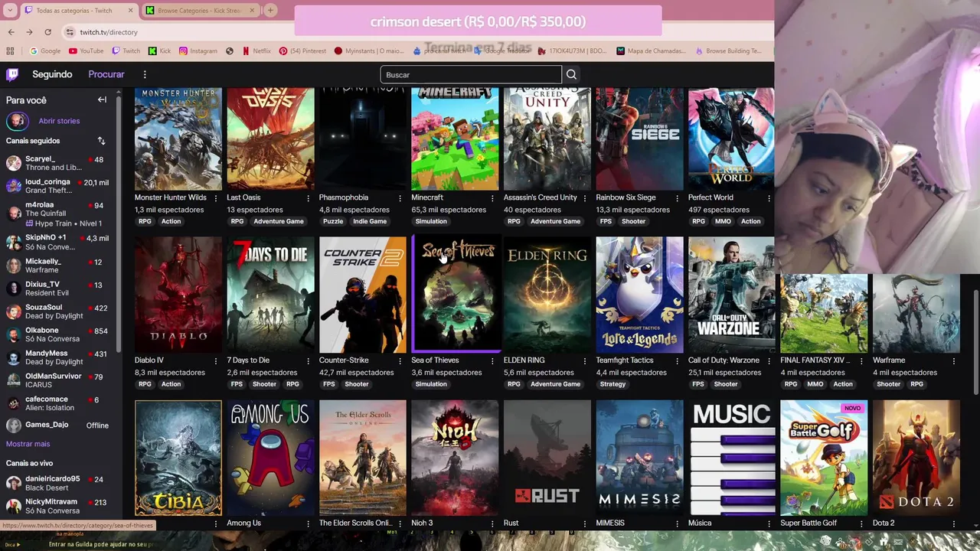Open the options dots for the Counter-Strike category

[x=400, y=360]
